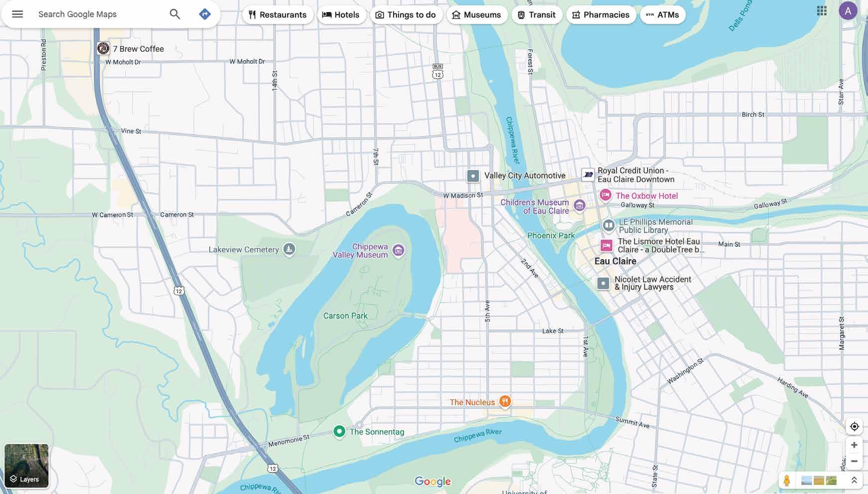Click the Royal Credit Union marker icon
The image size is (868, 494).
tap(588, 174)
